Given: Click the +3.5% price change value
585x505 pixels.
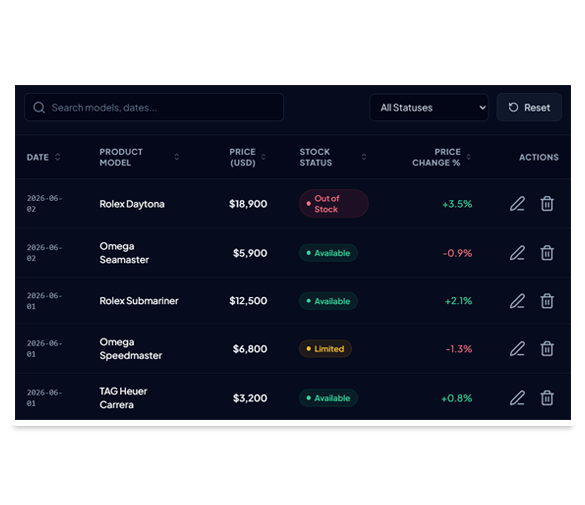Looking at the screenshot, I should (457, 204).
